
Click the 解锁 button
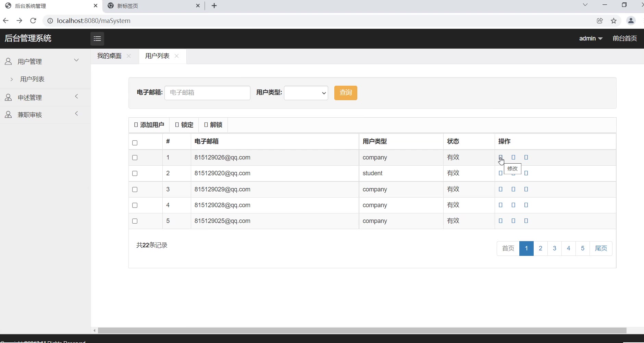tap(213, 125)
